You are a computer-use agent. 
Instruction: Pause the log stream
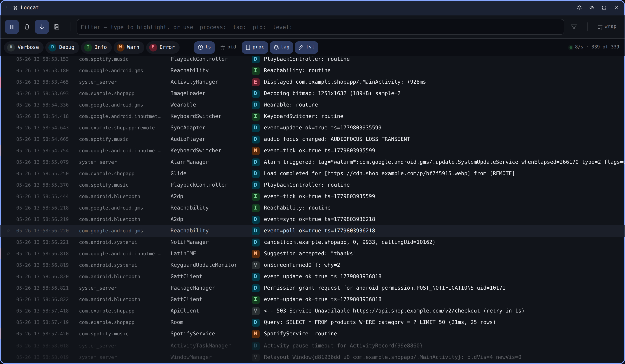tap(12, 27)
